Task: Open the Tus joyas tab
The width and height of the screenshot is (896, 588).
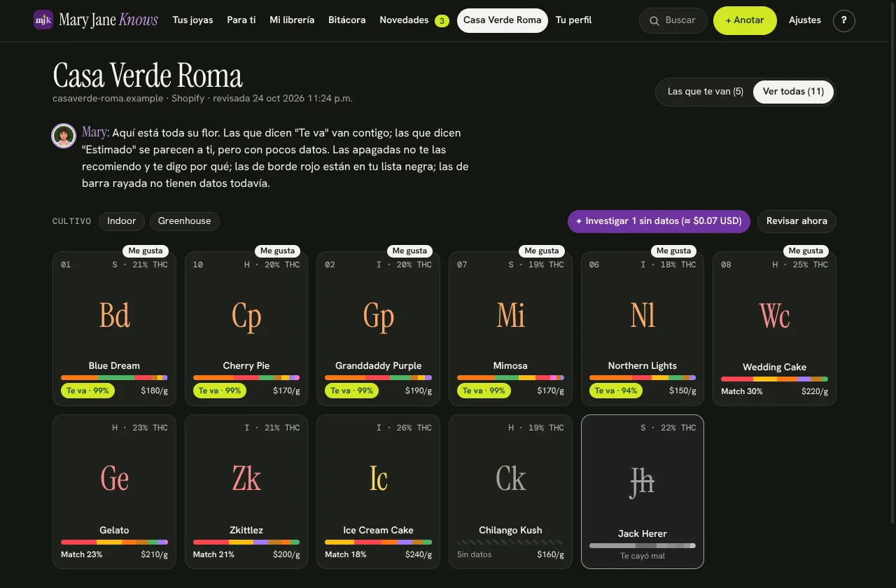Action: [192, 20]
